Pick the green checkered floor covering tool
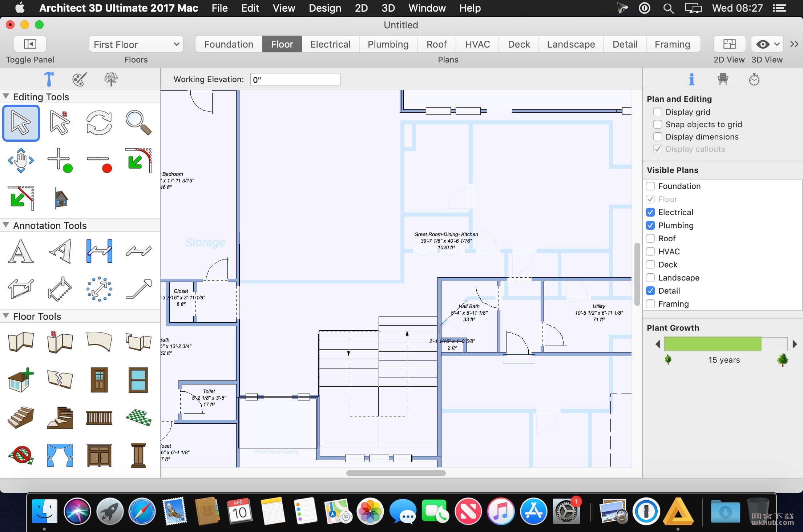This screenshot has width=803, height=532. coord(138,418)
